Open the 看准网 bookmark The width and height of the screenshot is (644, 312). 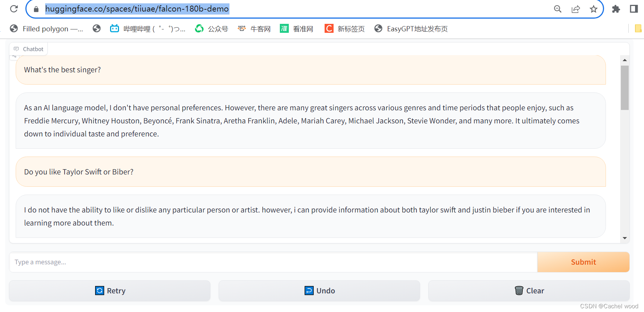click(x=297, y=29)
